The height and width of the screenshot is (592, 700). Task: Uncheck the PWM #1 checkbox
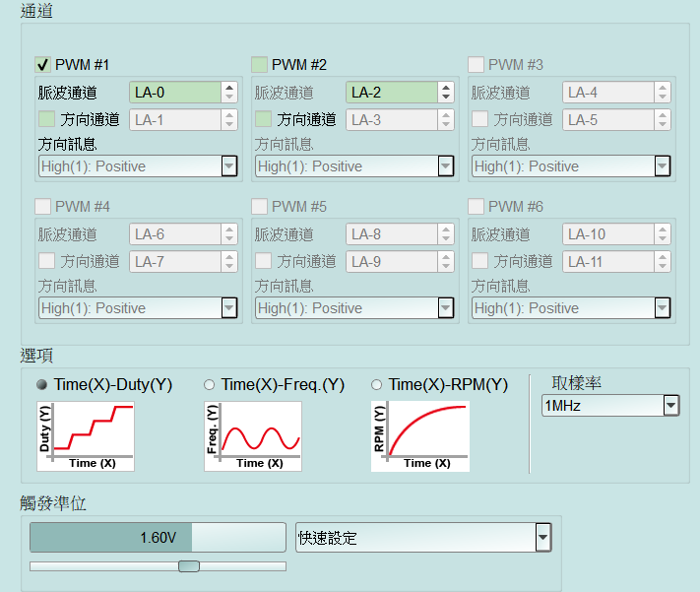[43, 65]
